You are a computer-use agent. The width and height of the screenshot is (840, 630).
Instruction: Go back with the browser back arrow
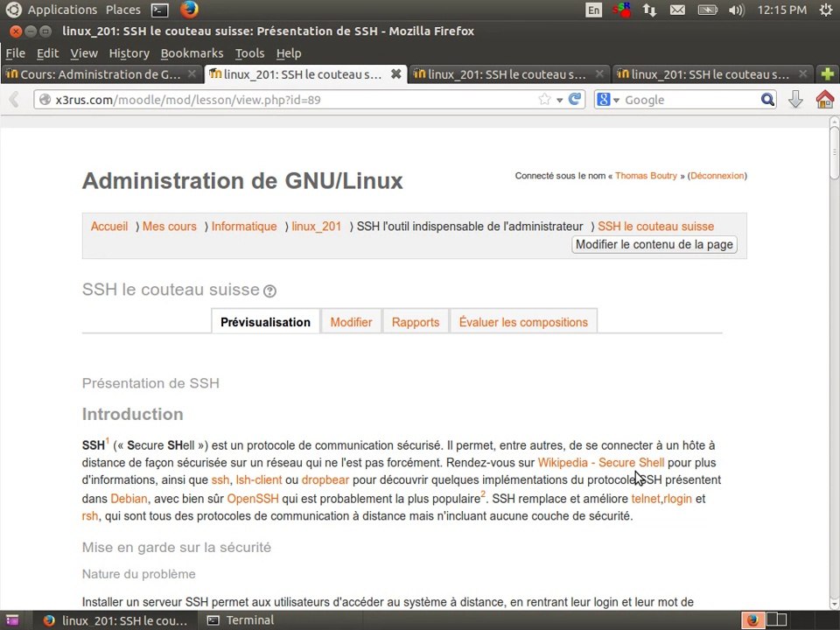pyautogui.click(x=14, y=100)
